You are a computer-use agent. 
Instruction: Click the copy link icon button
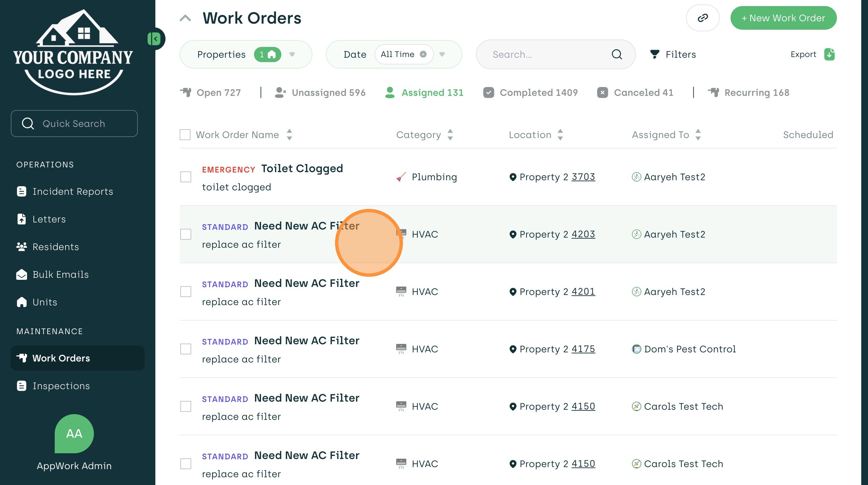pos(703,18)
